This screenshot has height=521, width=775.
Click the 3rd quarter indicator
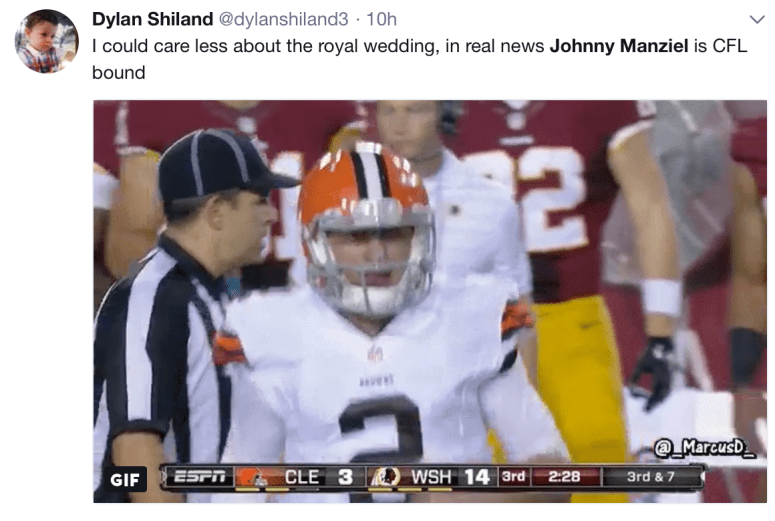pyautogui.click(x=513, y=477)
